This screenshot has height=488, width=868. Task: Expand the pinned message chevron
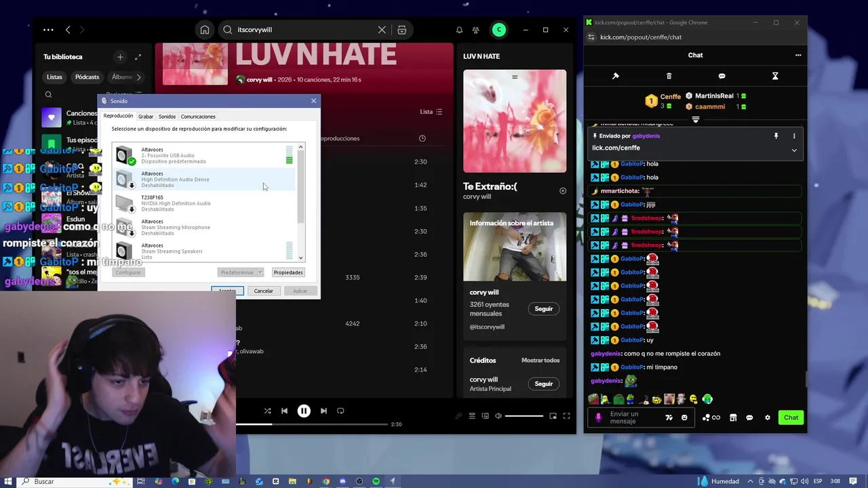coord(794,150)
